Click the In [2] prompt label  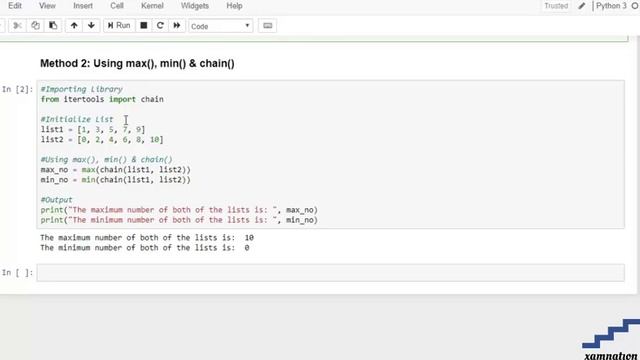pyautogui.click(x=18, y=89)
